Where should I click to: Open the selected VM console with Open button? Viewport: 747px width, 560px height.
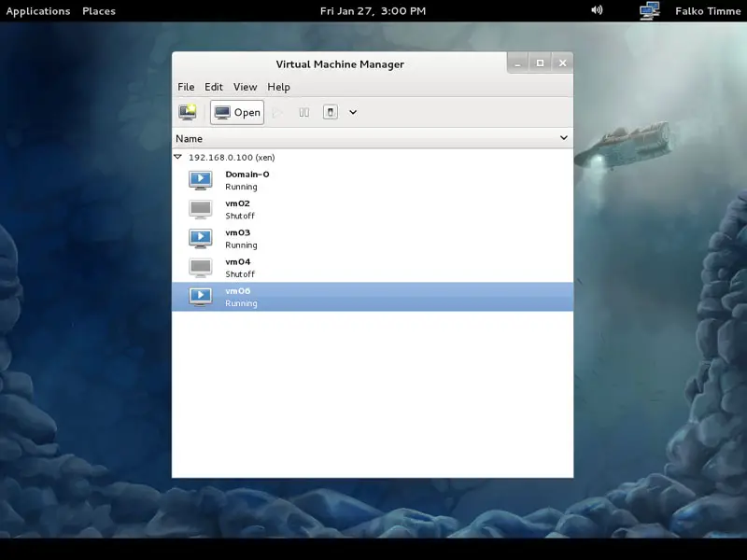pyautogui.click(x=237, y=112)
